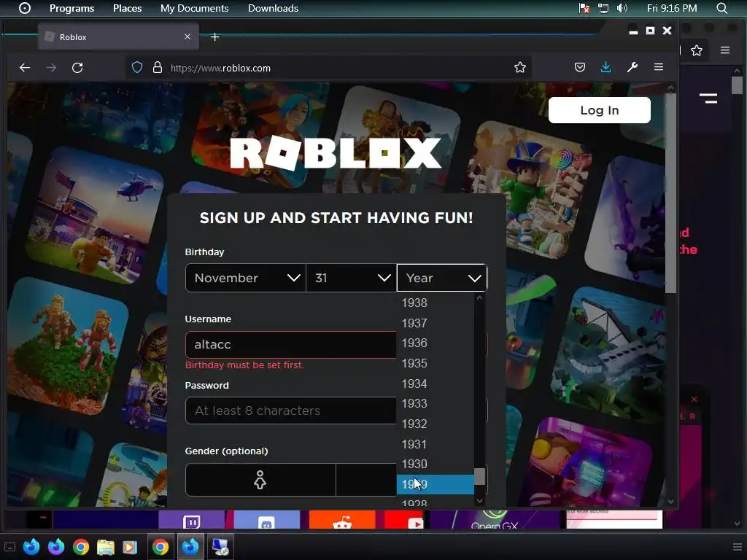This screenshot has width=747, height=560.
Task: Choose the highlighted year 1929
Action: pyautogui.click(x=436, y=484)
